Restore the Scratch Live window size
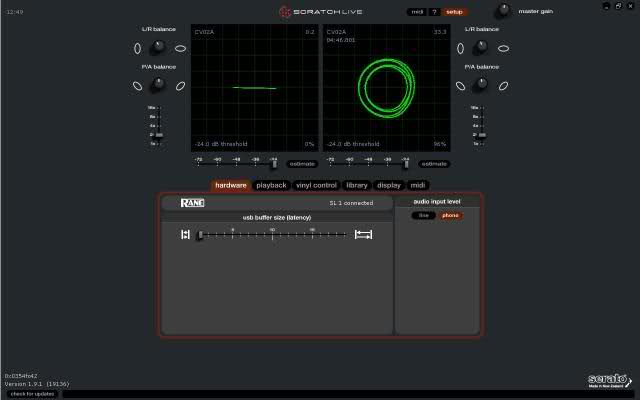This screenshot has height=400, width=640. pos(618,6)
